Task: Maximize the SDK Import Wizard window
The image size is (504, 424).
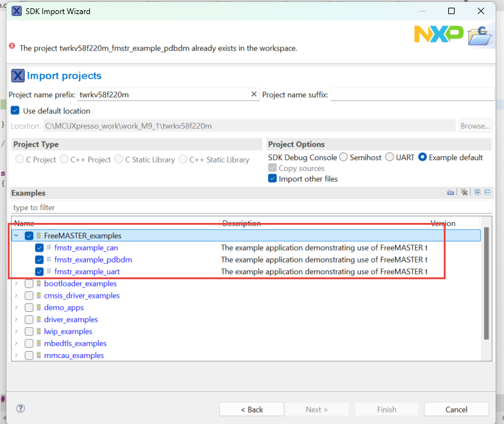Action: (x=451, y=11)
